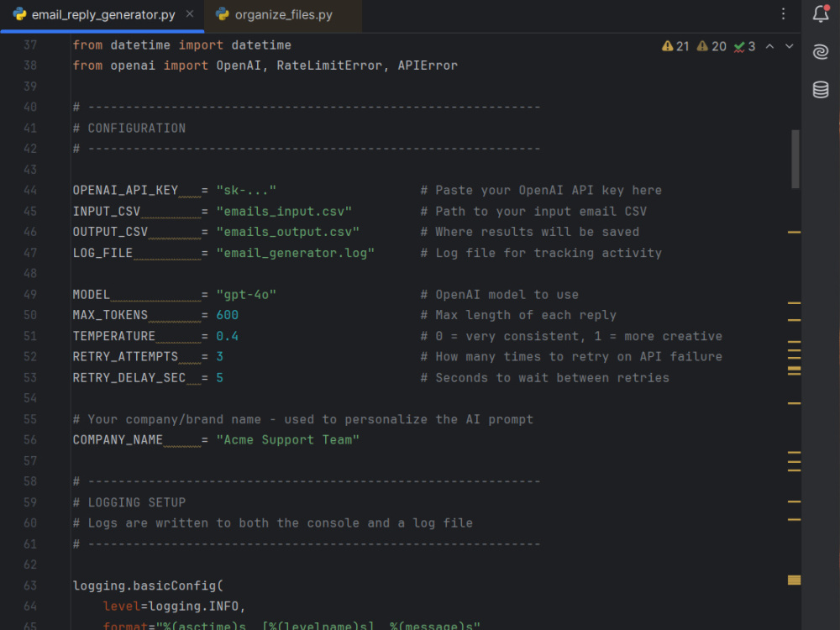Viewport: 840px width, 630px height.
Task: Click the COMPANY_NAME variable name
Action: pyautogui.click(x=118, y=440)
